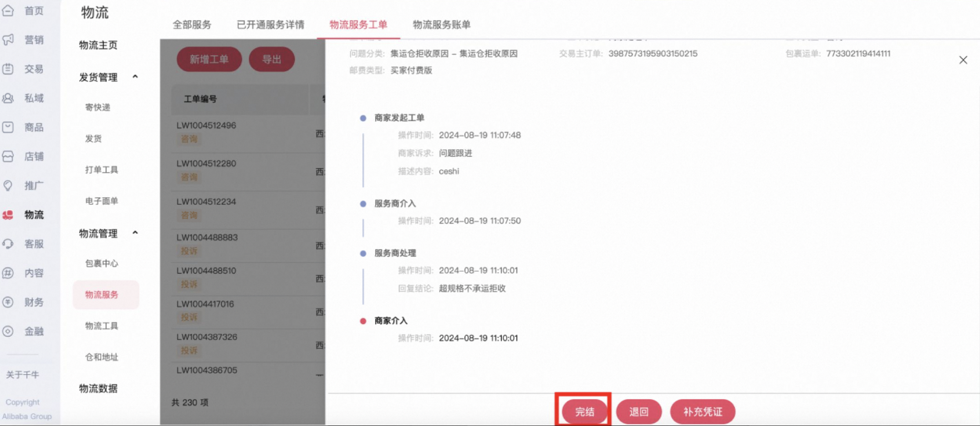Select work order LW1004512280

point(206,163)
